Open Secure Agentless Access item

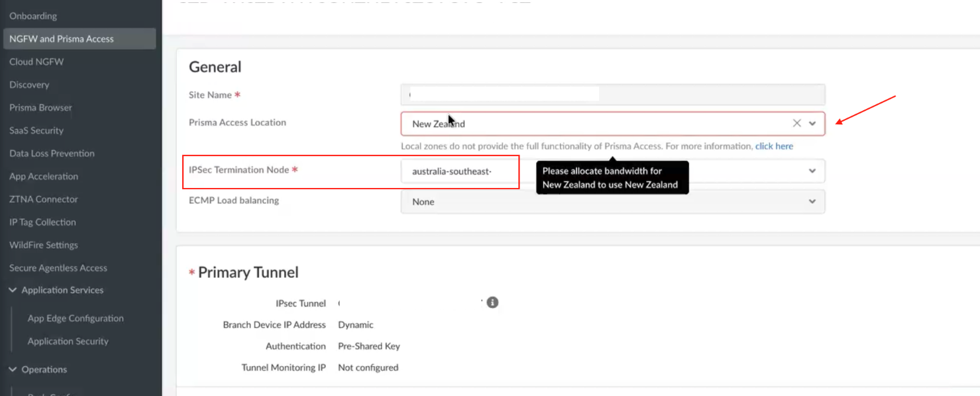pyautogui.click(x=58, y=268)
